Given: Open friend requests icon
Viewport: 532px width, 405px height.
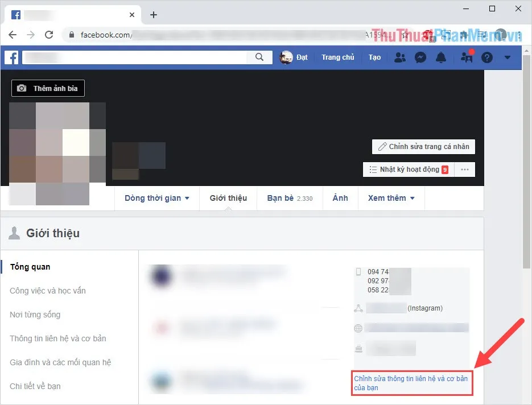Looking at the screenshot, I should [400, 57].
